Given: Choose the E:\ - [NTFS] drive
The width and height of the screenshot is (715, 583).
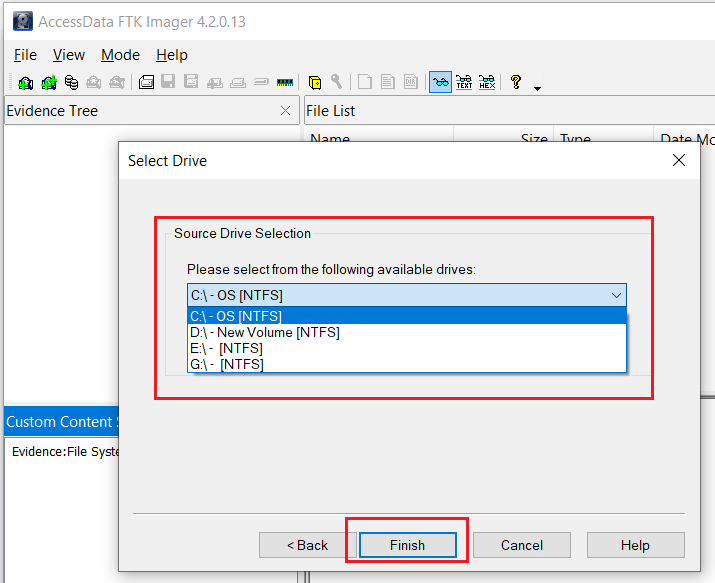Looking at the screenshot, I should tap(407, 348).
